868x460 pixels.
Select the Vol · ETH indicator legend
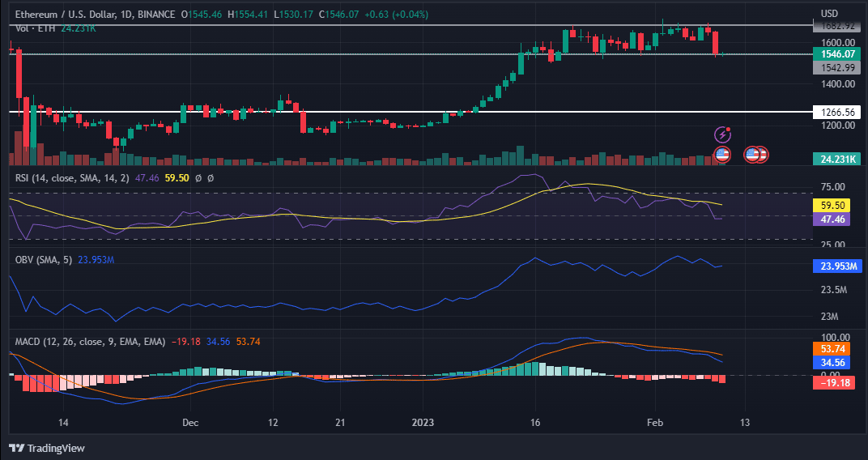pyautogui.click(x=36, y=28)
